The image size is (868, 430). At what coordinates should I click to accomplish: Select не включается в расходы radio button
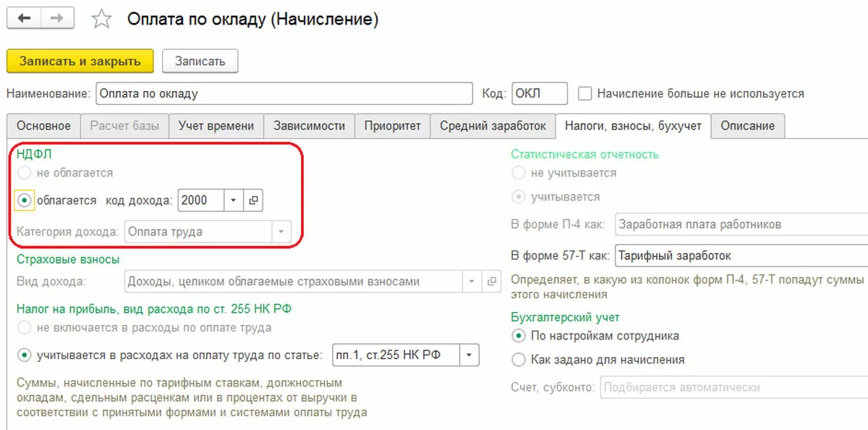coord(25,327)
